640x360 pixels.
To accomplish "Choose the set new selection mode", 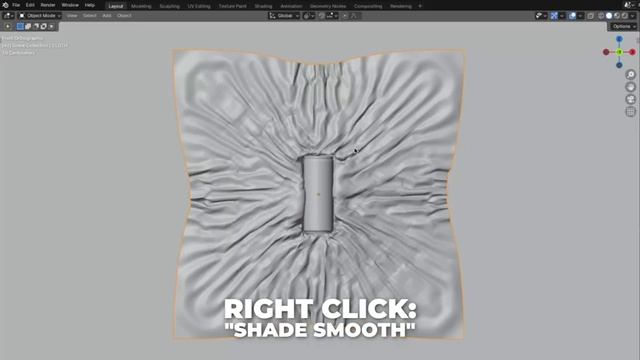I will [x=20, y=26].
